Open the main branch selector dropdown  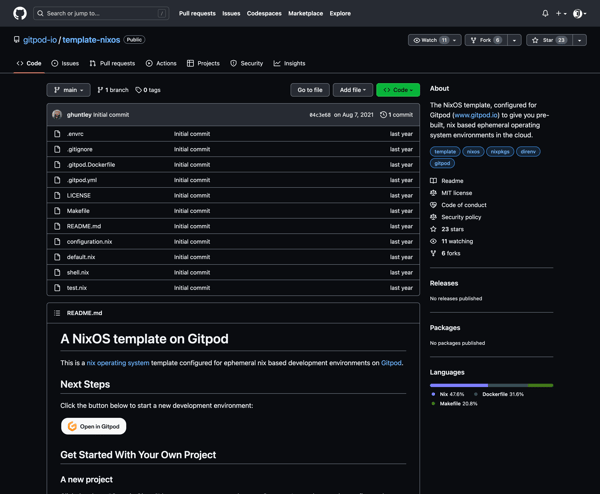pos(68,90)
